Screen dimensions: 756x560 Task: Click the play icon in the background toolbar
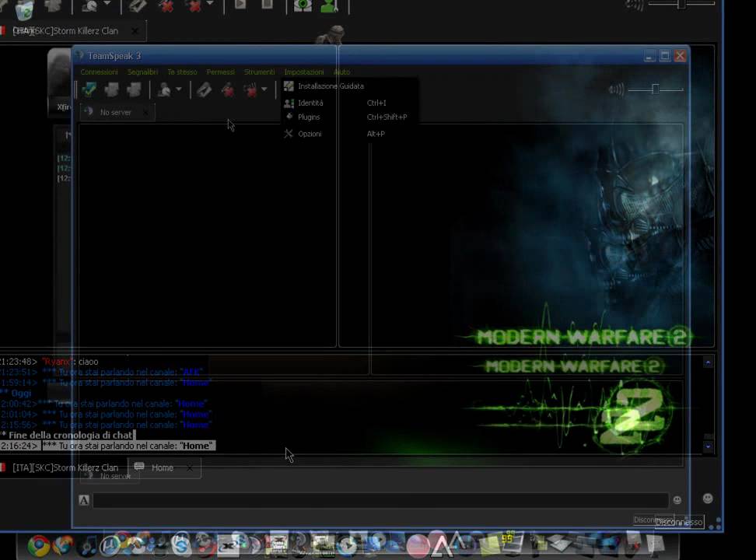tap(240, 5)
